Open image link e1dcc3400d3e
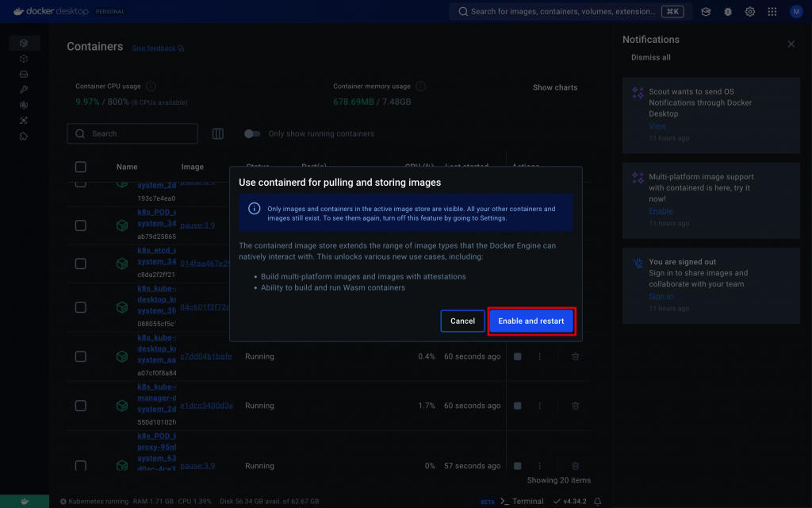Screen dimensions: 812x508 [x=207, y=406]
